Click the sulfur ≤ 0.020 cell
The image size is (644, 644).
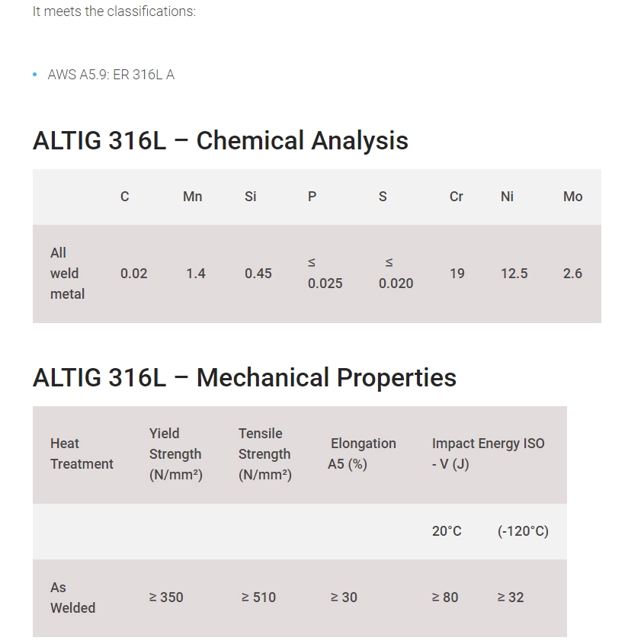[x=396, y=274]
